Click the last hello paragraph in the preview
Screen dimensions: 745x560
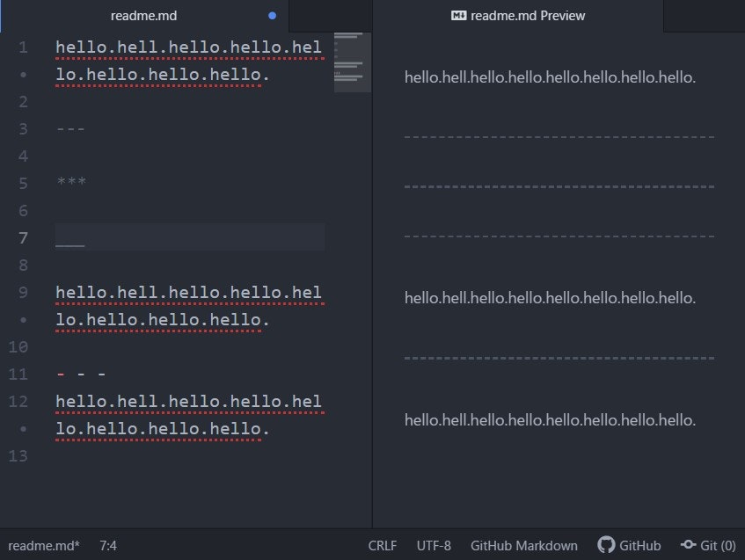(550, 420)
